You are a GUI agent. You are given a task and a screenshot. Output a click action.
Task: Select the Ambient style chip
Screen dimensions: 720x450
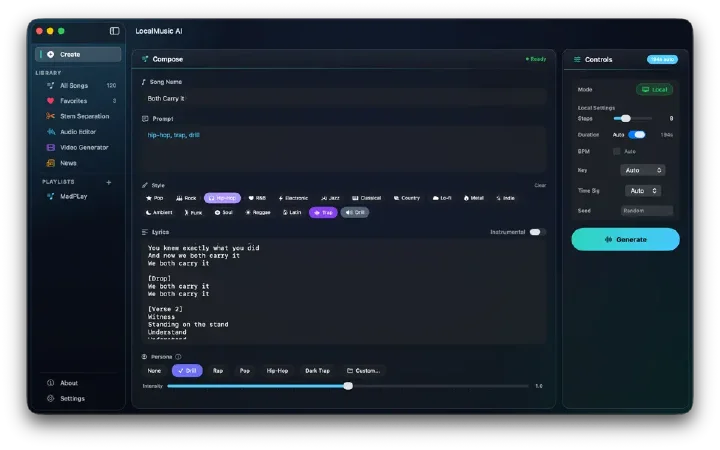[159, 213]
